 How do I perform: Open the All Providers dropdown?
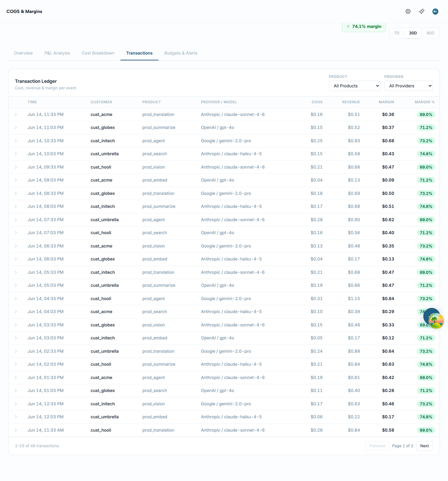(409, 86)
